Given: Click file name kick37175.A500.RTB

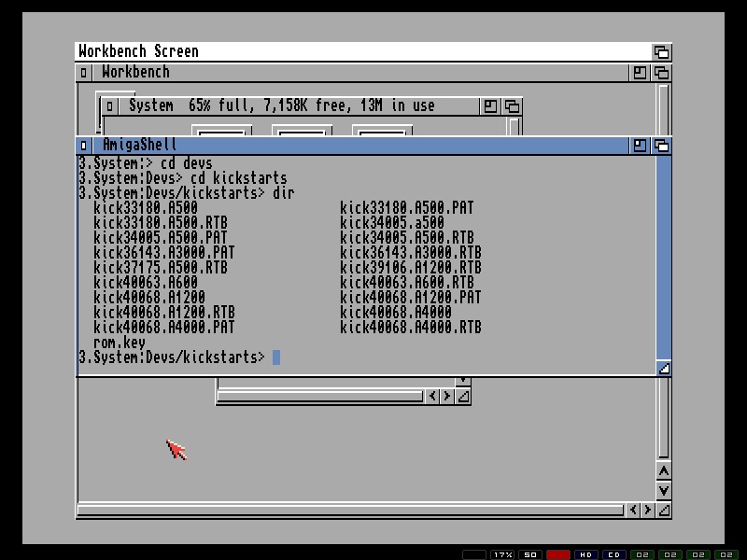Looking at the screenshot, I should pyautogui.click(x=161, y=268).
